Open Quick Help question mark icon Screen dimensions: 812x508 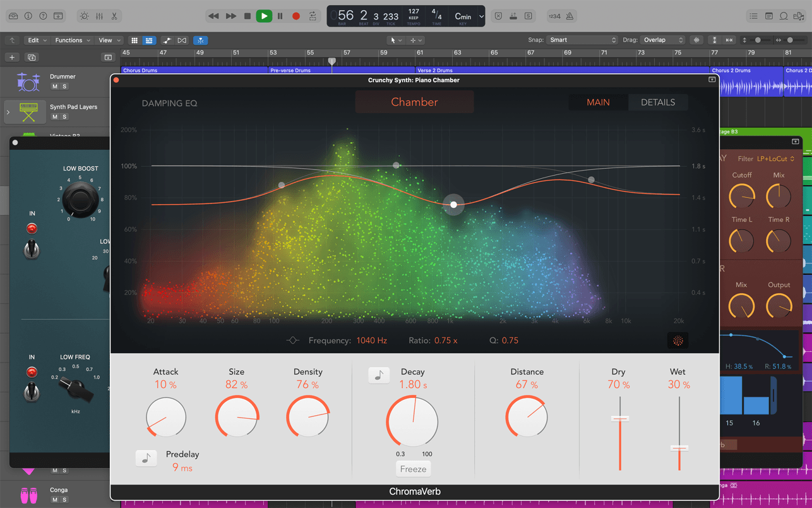[43, 16]
